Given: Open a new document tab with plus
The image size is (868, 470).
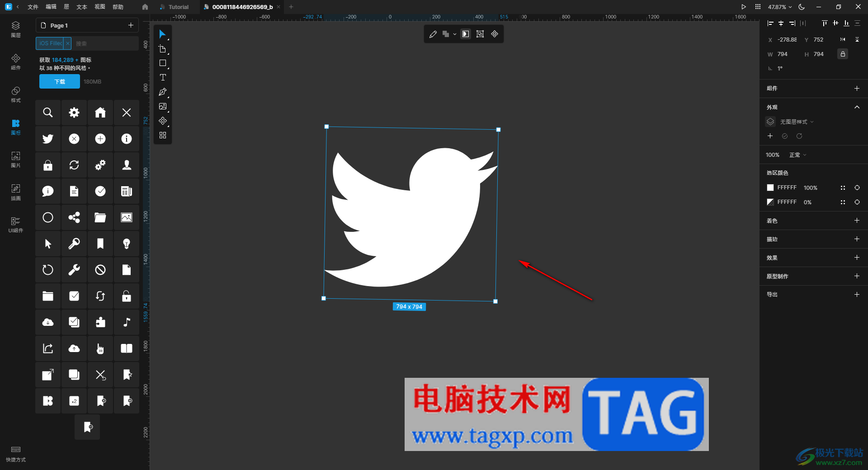Looking at the screenshot, I should (x=291, y=7).
